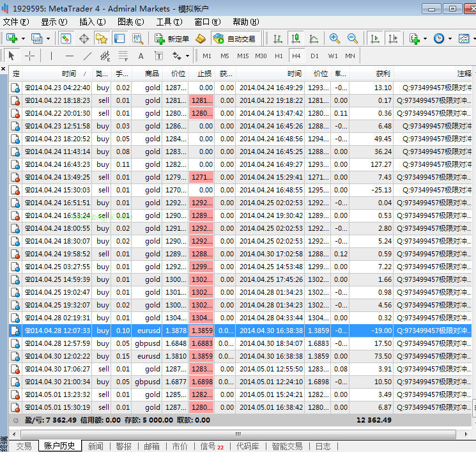Image resolution: width=476 pixels, height=452 pixels.
Task: Switch to candlestick chart icon
Action: [296, 38]
